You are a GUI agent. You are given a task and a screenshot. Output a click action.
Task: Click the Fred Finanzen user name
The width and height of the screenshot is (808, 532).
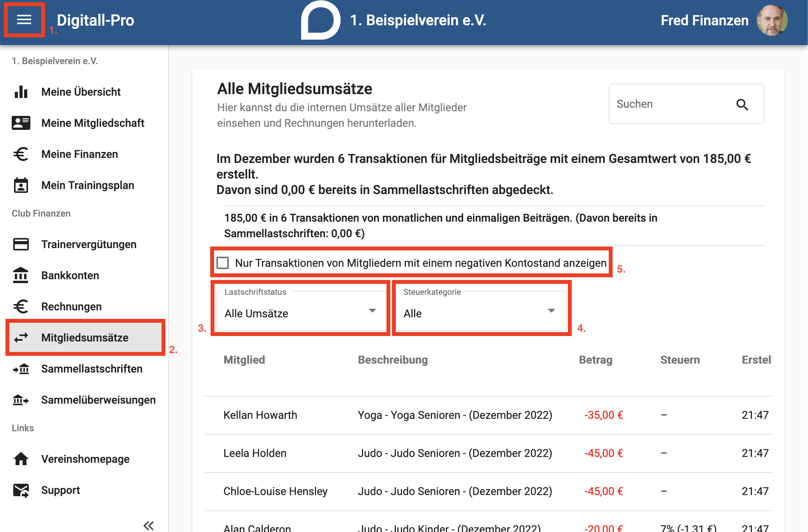coord(704,20)
